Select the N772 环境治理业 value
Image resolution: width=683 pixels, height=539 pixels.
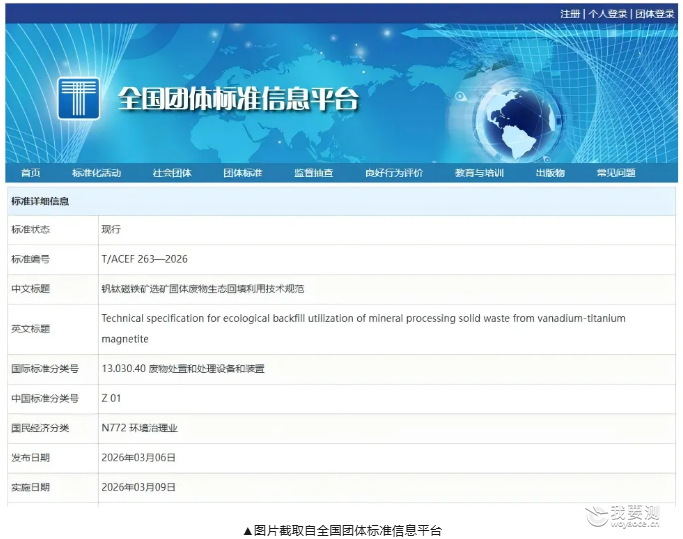pyautogui.click(x=139, y=428)
